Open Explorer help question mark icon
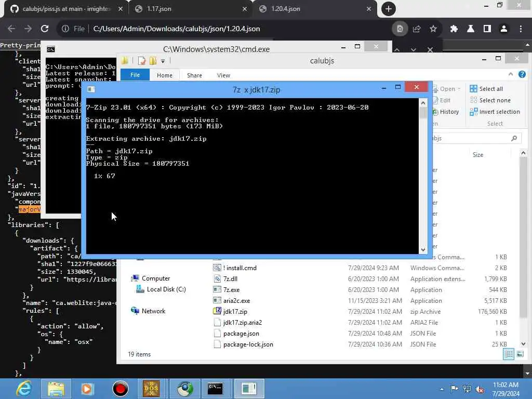Screen dimensions: 532x399 [x=522, y=74]
